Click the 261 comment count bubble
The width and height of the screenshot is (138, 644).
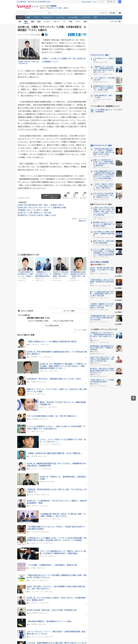click(x=33, y=35)
